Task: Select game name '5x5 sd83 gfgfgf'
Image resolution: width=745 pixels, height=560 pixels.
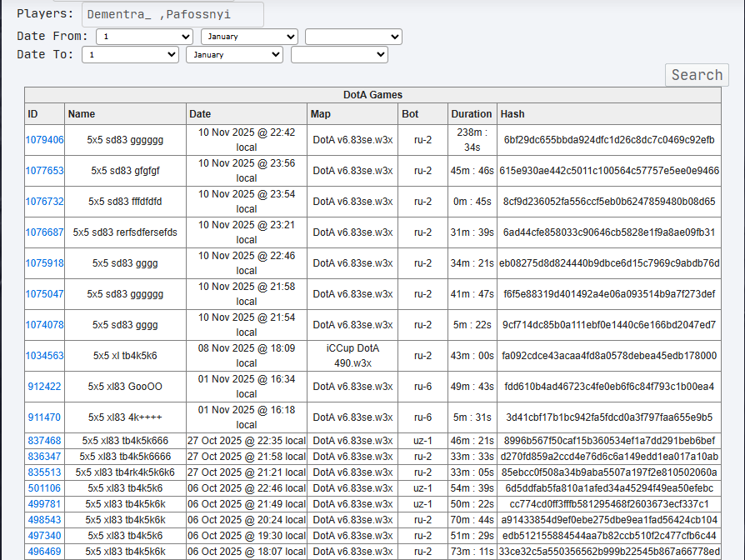Action: [126, 171]
